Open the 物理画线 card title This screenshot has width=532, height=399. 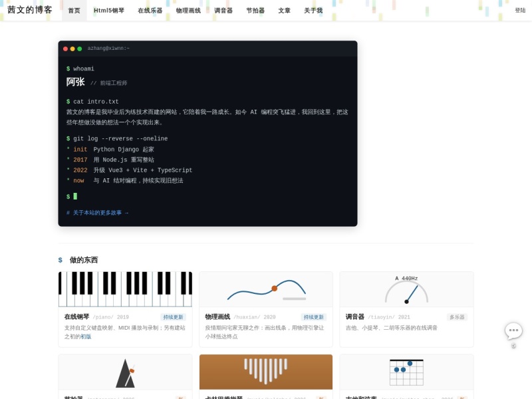(x=217, y=317)
